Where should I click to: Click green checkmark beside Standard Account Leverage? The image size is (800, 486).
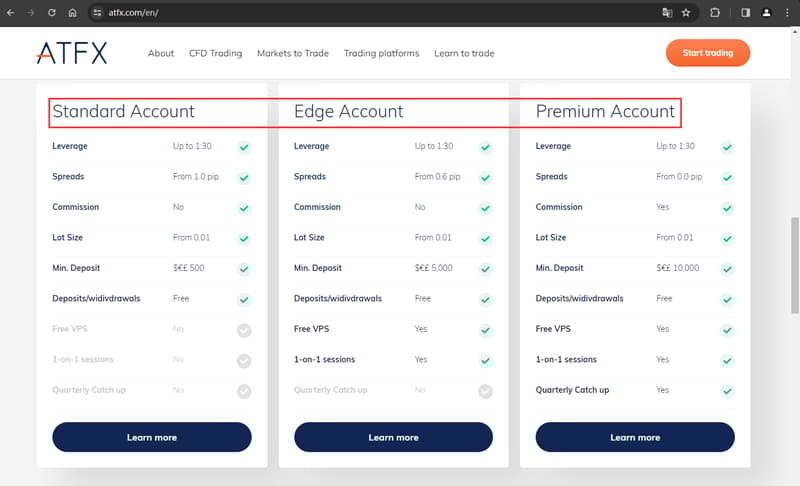[x=244, y=147]
